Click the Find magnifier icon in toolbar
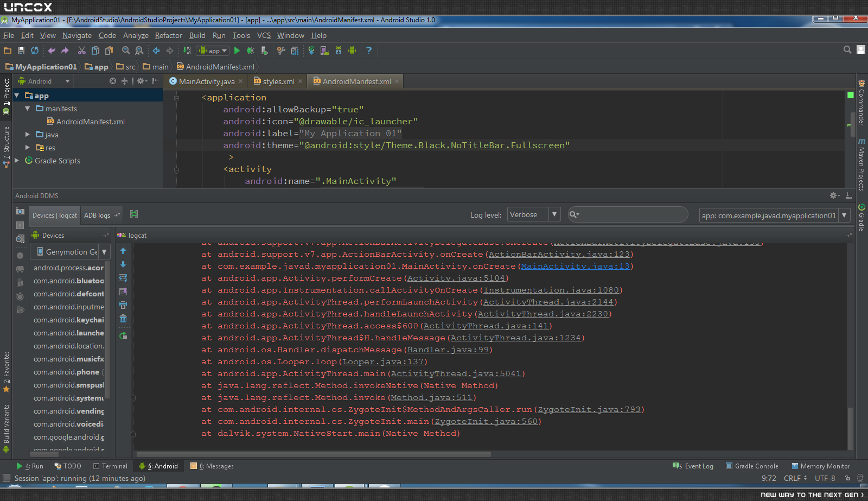This screenshot has height=501, width=868. [x=126, y=50]
